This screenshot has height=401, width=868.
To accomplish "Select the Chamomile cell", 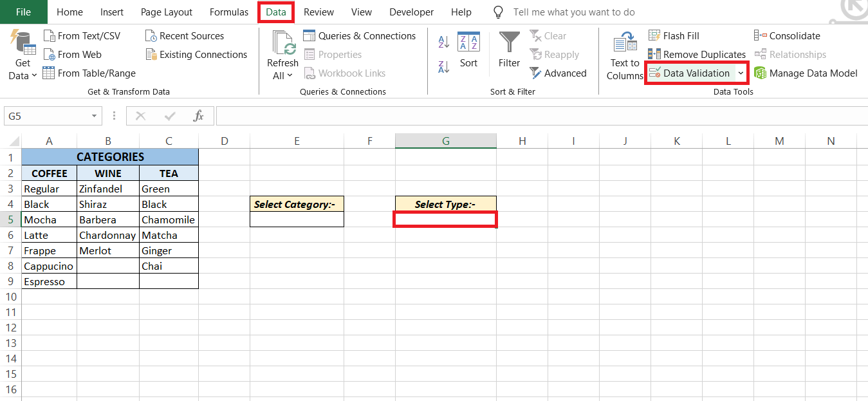I will click(x=169, y=219).
